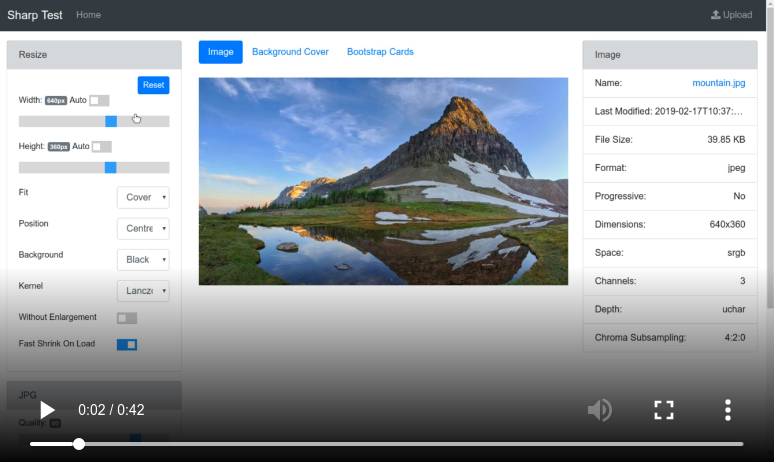Click the 0:02 / 0:42 time display

click(x=111, y=410)
